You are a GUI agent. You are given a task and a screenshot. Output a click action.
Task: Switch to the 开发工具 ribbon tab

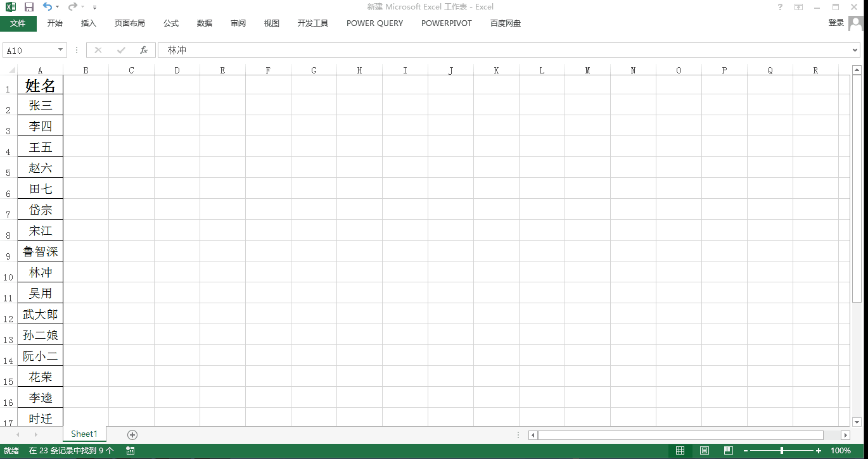(x=313, y=23)
